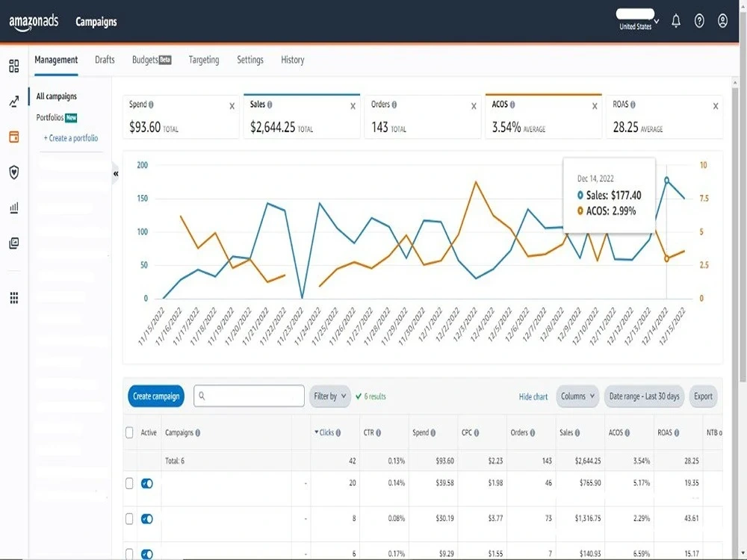
Task: Click the Create a portfolio link
Action: (x=70, y=138)
